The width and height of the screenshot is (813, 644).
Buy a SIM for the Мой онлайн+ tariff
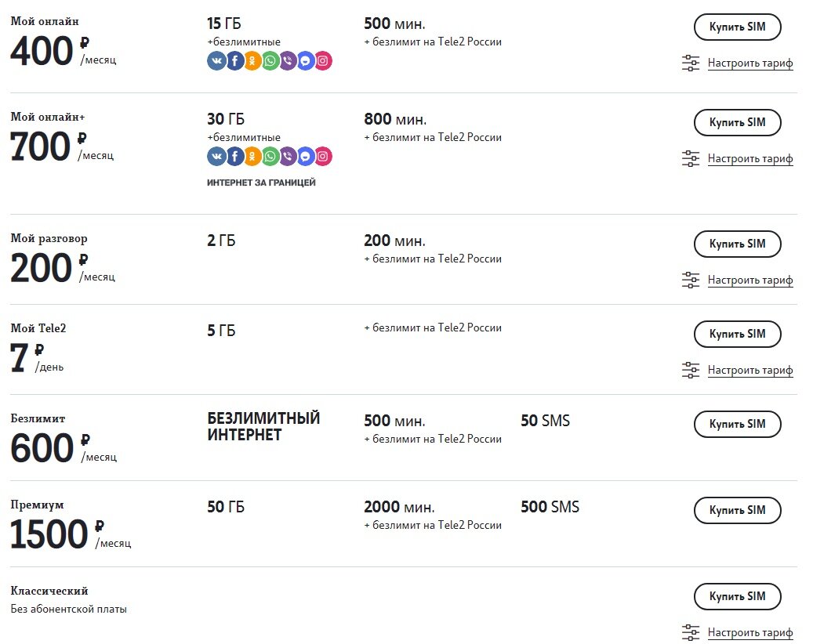tap(737, 122)
